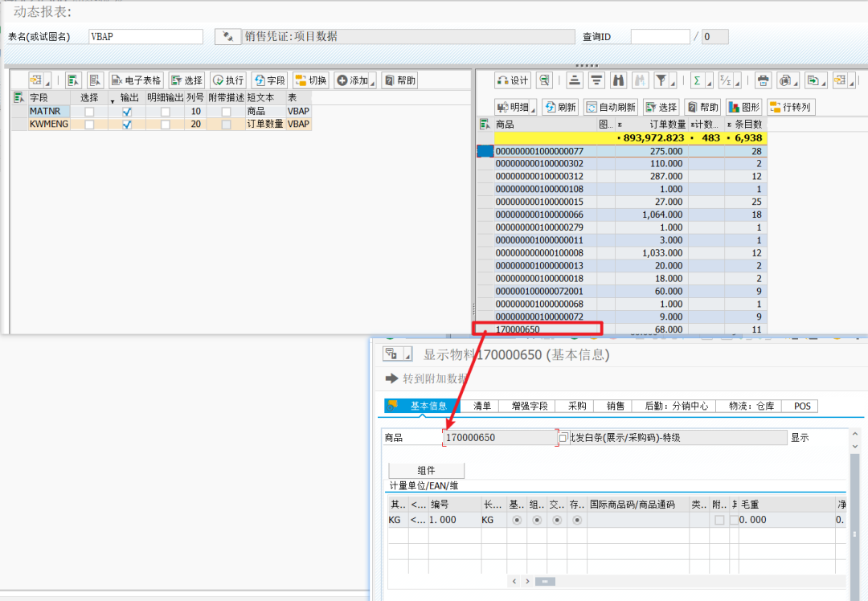Select the 存.. radio button in the KG row
The height and width of the screenshot is (601, 868).
577,520
